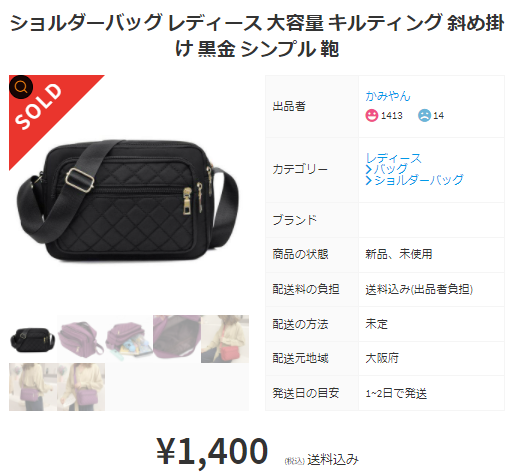Viewport: 527px width, 472px height.
Task: Open the ショルダーバッグ category link
Action: (x=419, y=180)
